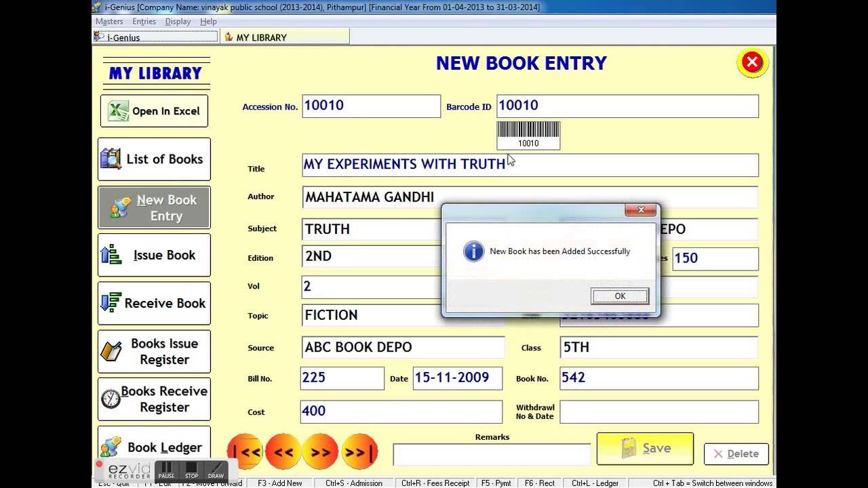Click the Subject field showing TRUTH
The width and height of the screenshot is (868, 488).
click(372, 229)
